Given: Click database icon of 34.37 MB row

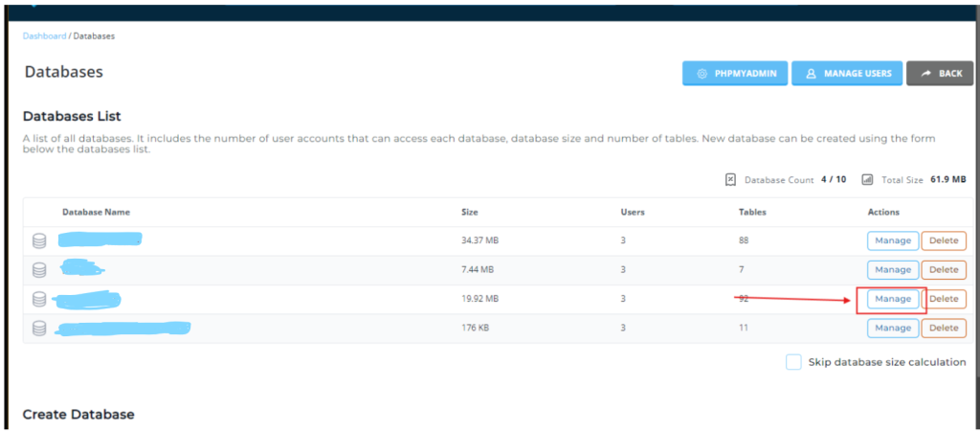Looking at the screenshot, I should pyautogui.click(x=39, y=241).
